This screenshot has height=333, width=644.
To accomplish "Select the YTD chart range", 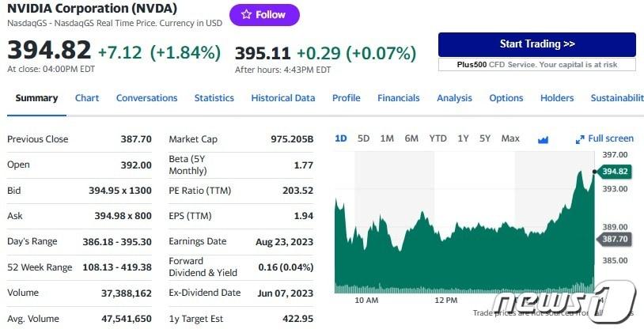I will 438,138.
